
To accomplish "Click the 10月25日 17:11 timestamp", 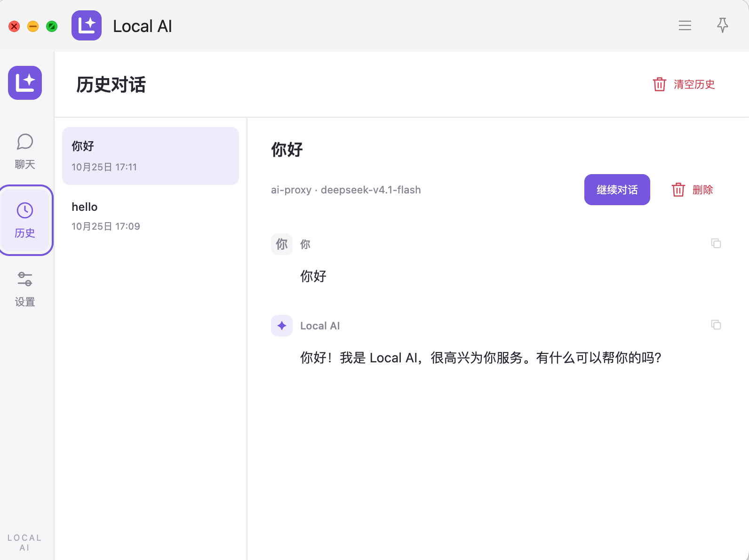I will [x=104, y=167].
